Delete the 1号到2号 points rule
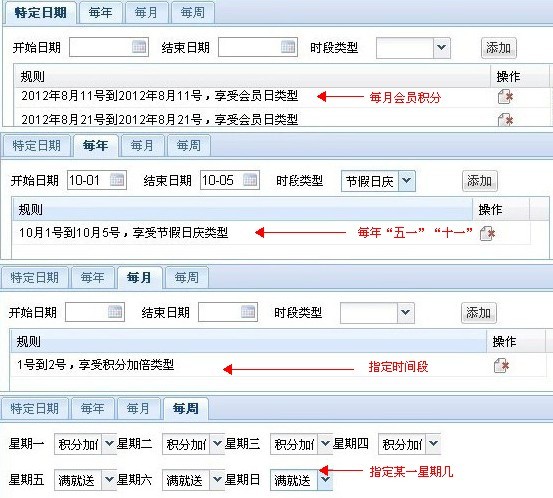 click(501, 365)
